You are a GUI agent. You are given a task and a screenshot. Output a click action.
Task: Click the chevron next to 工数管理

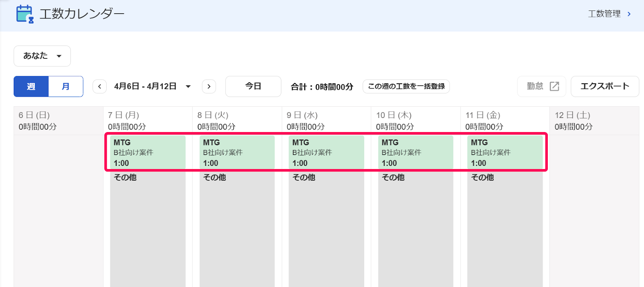629,14
